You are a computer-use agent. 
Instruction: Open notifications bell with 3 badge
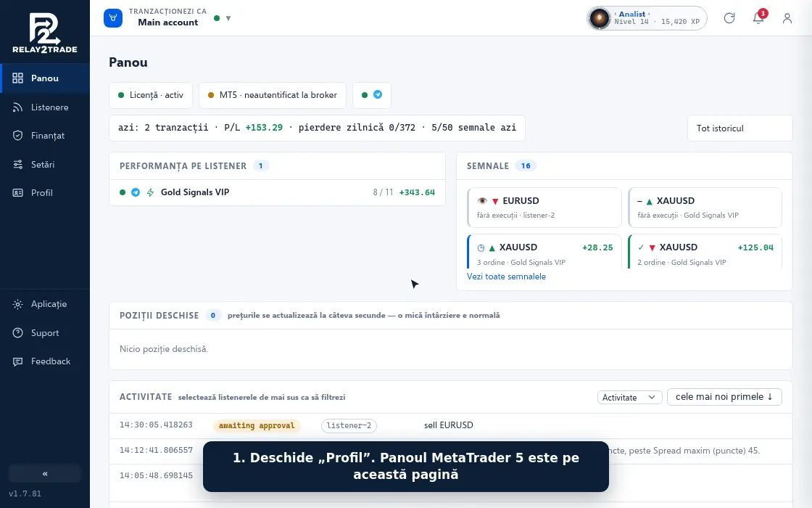point(758,18)
